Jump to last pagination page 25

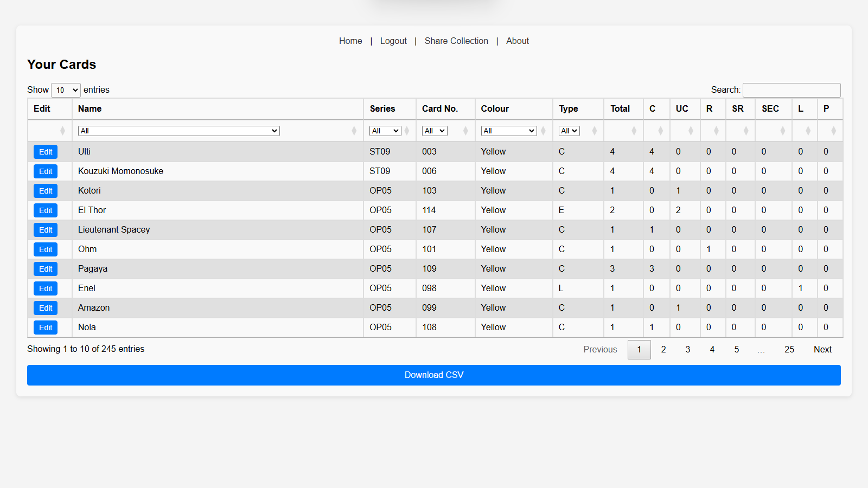[x=789, y=350]
